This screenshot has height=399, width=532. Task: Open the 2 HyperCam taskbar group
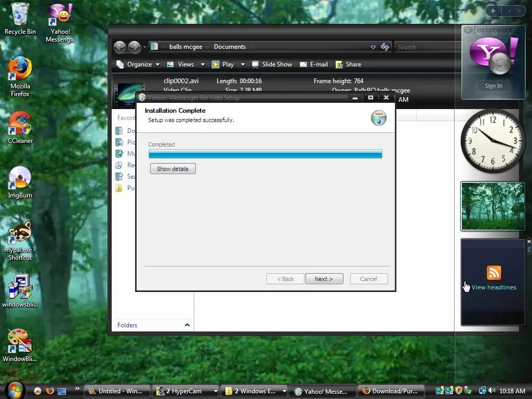tap(185, 391)
